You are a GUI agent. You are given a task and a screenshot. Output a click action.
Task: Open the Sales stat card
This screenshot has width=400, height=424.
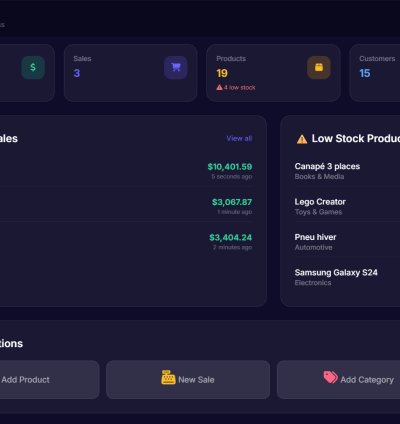pyautogui.click(x=130, y=73)
